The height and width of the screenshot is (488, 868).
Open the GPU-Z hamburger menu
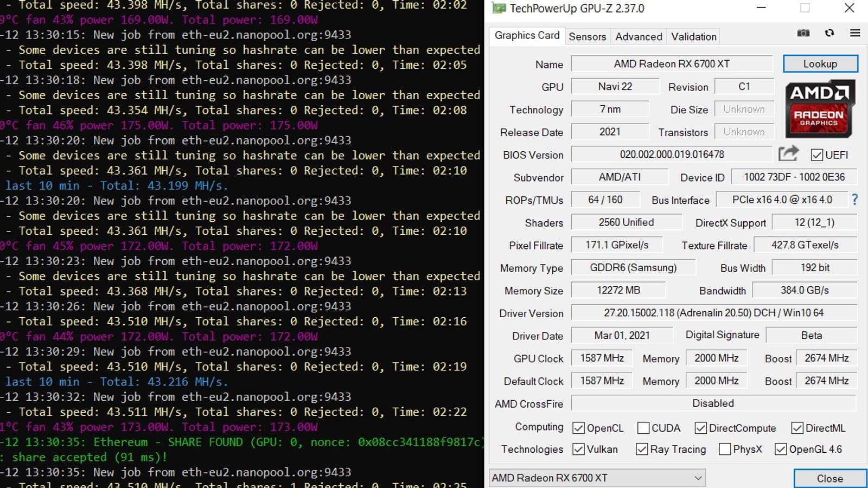coord(855,33)
